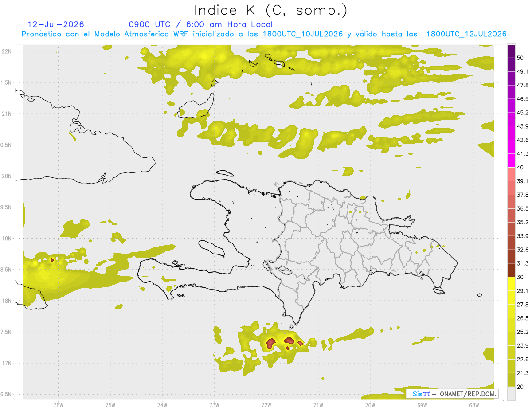This screenshot has width=532, height=411.
Task: Click the legend value '46.5'
Action: 523,99
